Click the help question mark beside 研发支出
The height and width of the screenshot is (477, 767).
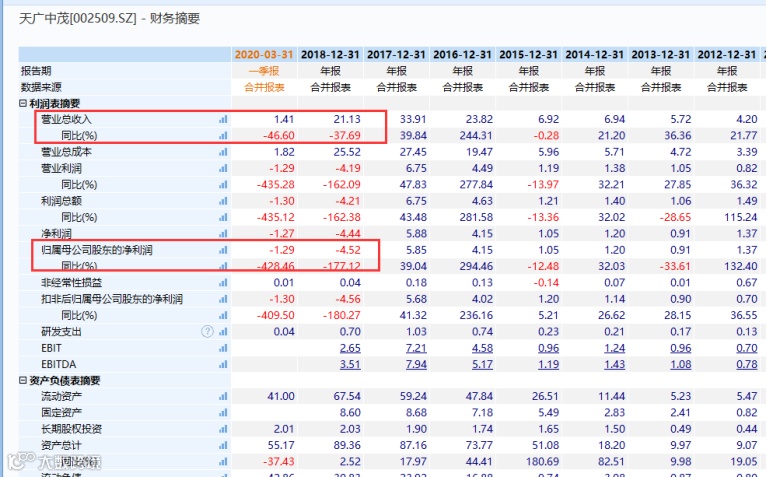tap(207, 332)
